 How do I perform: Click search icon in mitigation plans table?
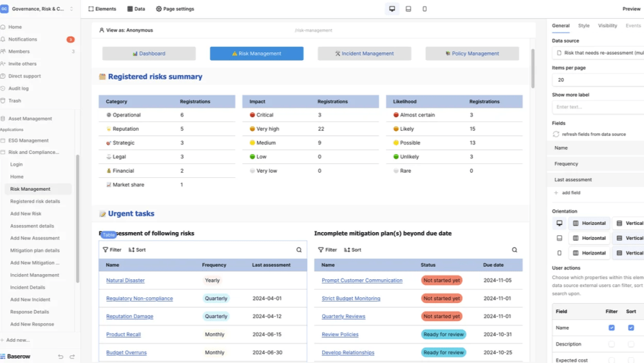[514, 250]
